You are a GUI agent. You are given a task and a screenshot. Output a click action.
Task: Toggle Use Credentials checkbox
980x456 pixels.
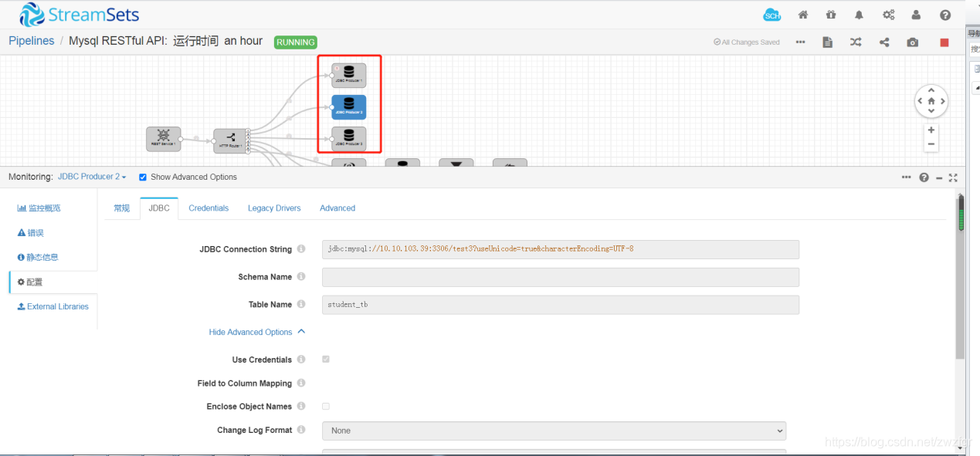(326, 360)
